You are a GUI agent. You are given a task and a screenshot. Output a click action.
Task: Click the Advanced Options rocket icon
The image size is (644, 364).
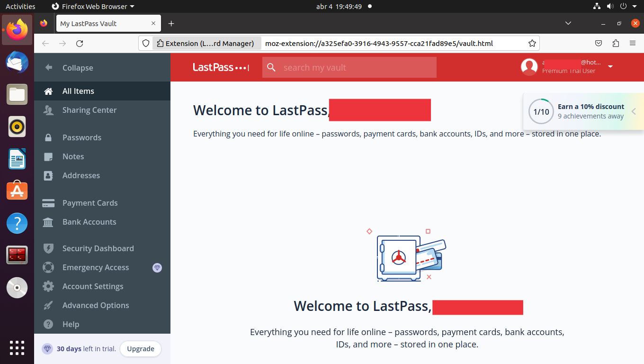tap(48, 305)
